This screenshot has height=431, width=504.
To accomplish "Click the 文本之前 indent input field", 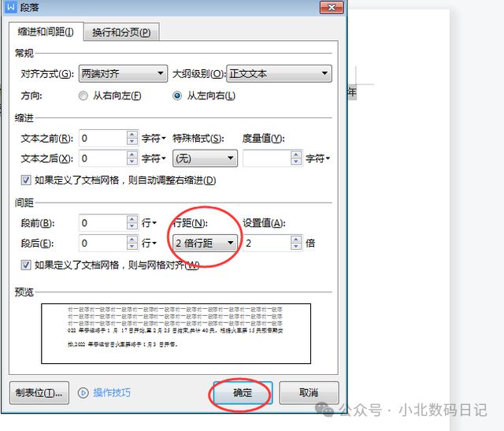I will (x=103, y=139).
